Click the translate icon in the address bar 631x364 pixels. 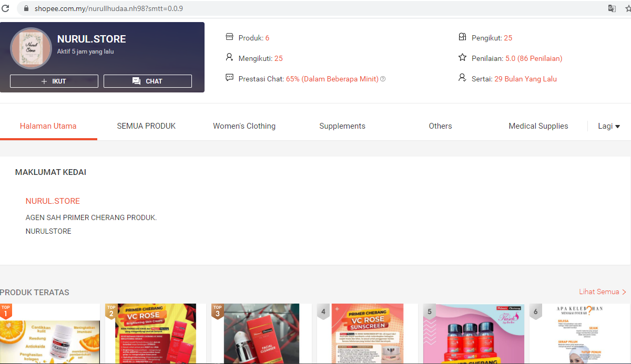click(x=611, y=8)
